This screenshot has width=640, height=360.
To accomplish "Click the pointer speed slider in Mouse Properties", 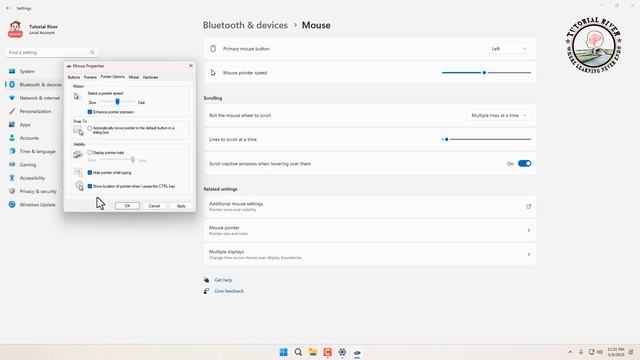I will (x=118, y=102).
